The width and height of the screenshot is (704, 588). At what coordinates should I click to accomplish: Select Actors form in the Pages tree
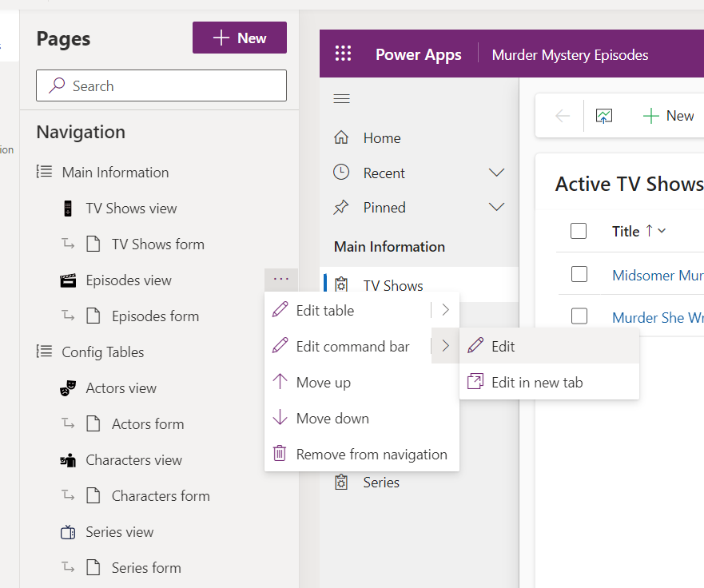(148, 423)
